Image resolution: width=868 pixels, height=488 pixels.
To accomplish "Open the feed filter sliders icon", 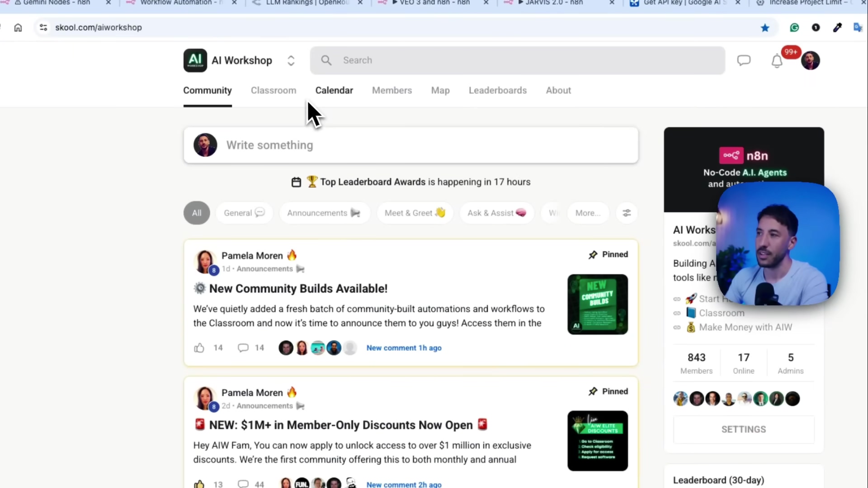I will click(x=627, y=213).
